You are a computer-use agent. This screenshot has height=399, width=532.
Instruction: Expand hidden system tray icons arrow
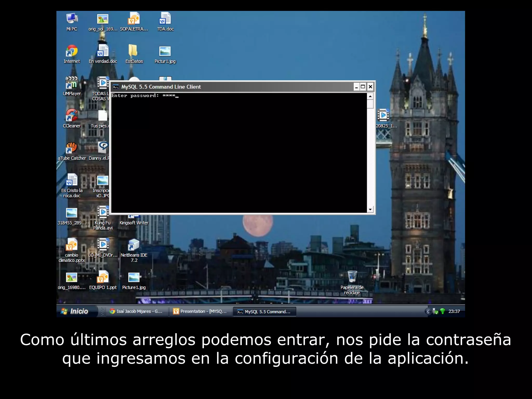pyautogui.click(x=428, y=311)
